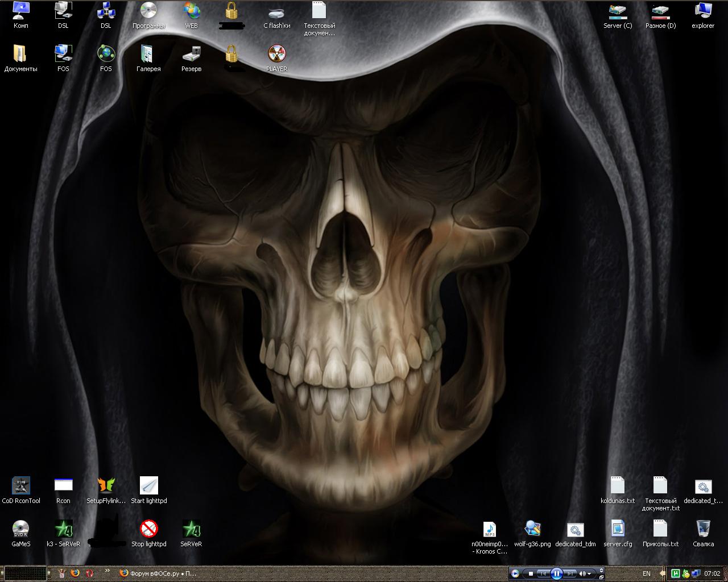Switch to the Форум вФОСе.ру Firefox window
The width and height of the screenshot is (728, 582).
pos(158,573)
